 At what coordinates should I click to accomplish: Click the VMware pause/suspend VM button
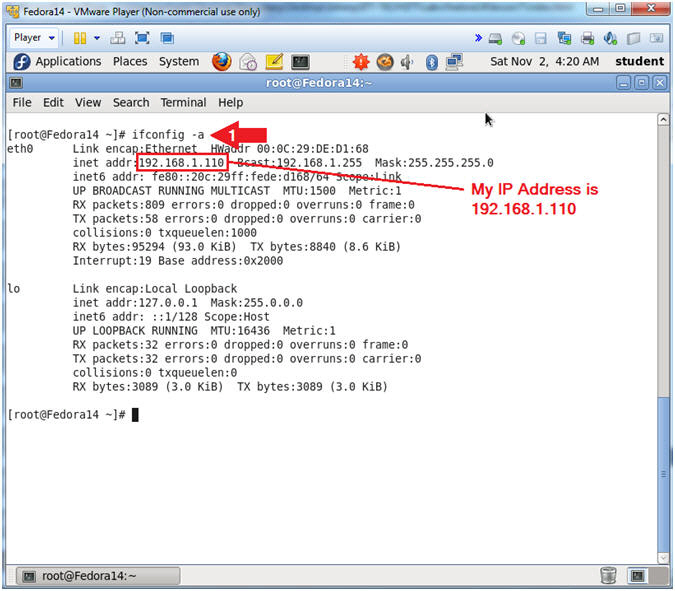coord(80,38)
